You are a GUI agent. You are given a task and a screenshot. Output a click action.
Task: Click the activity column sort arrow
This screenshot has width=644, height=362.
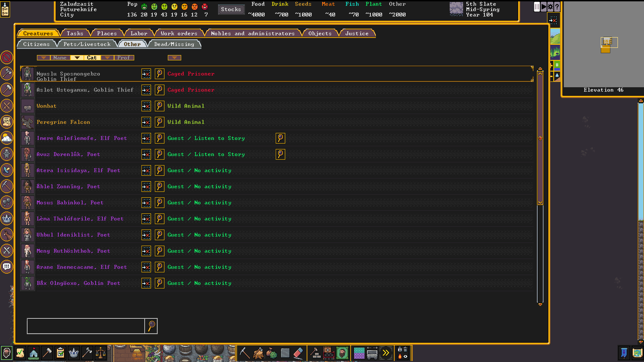click(x=174, y=58)
